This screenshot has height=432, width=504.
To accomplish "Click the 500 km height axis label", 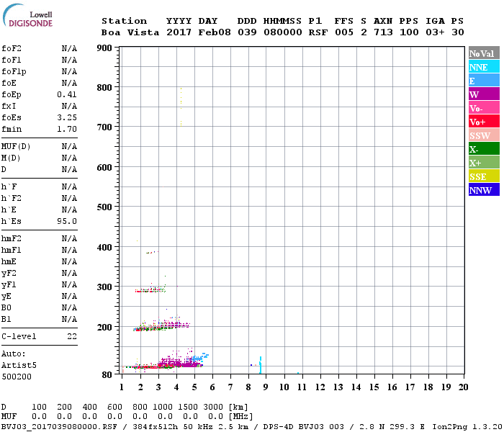I will coord(104,207).
